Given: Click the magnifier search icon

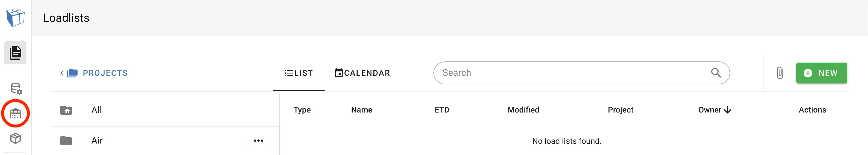Looking at the screenshot, I should pyautogui.click(x=716, y=73).
